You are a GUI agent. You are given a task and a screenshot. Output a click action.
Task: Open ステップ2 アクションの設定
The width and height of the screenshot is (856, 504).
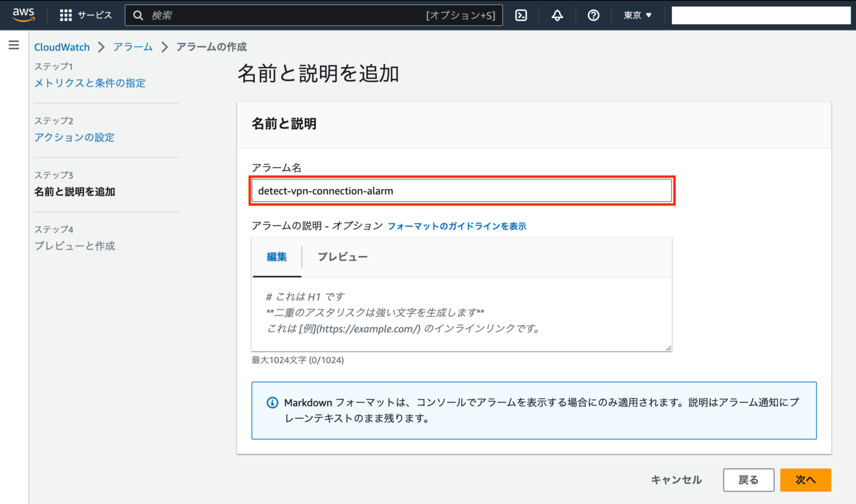pos(74,137)
